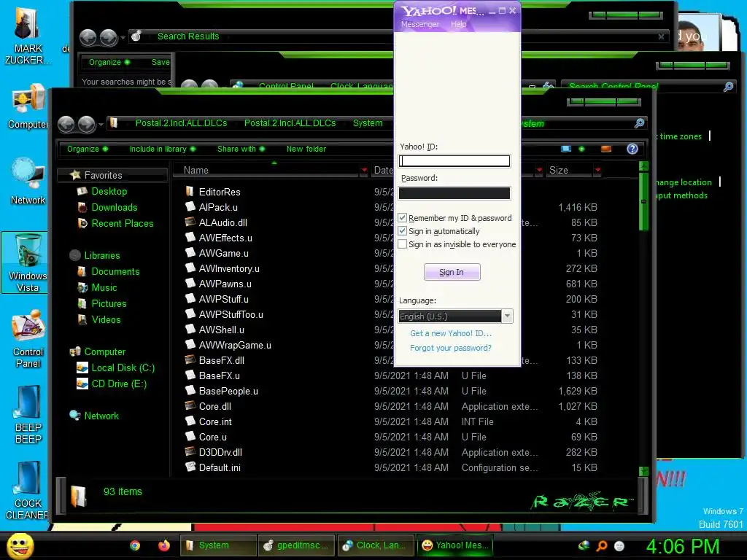Open the view options dropdown arrow
The width and height of the screenshot is (747, 560).
click(x=581, y=149)
